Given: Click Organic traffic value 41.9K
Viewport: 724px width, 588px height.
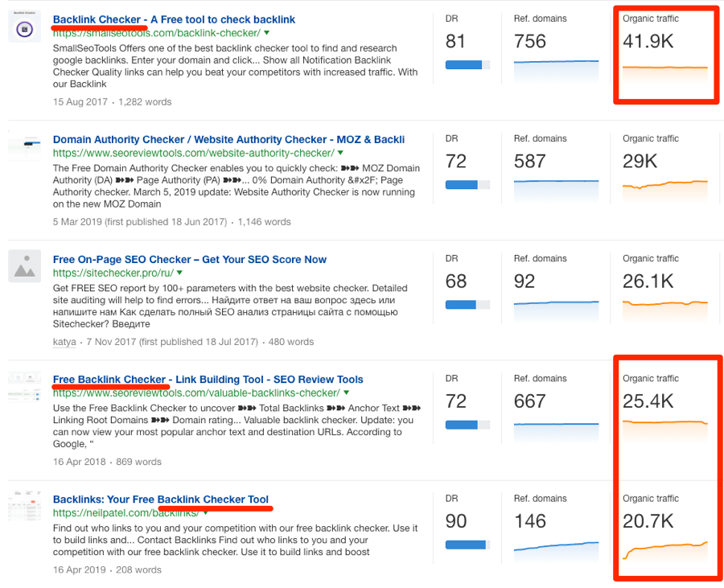Looking at the screenshot, I should click(648, 42).
